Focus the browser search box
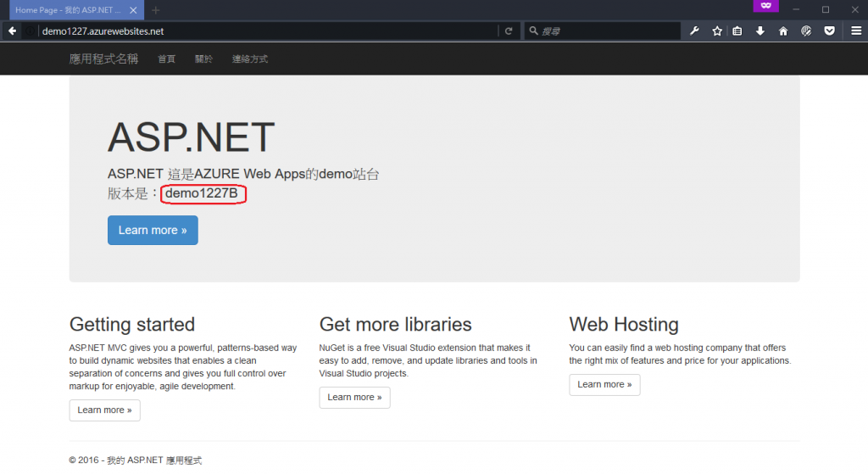The height and width of the screenshot is (474, 868). coord(603,31)
